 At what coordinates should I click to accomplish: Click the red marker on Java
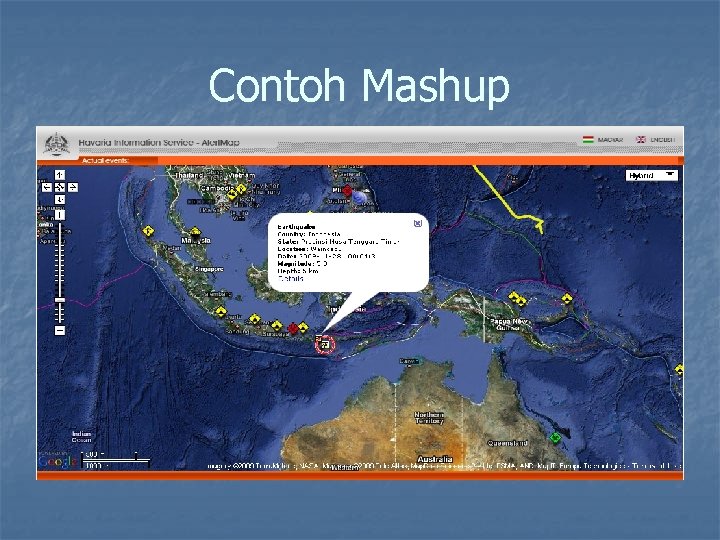point(293,328)
